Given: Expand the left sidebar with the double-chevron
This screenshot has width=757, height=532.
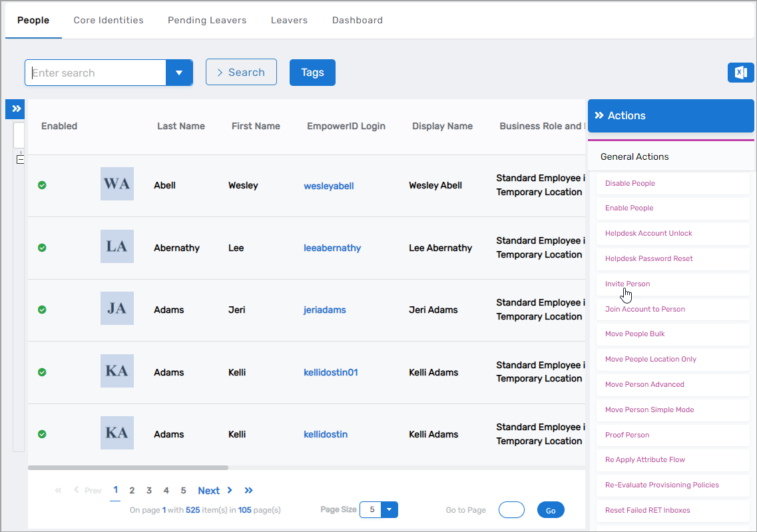Looking at the screenshot, I should click(x=15, y=109).
